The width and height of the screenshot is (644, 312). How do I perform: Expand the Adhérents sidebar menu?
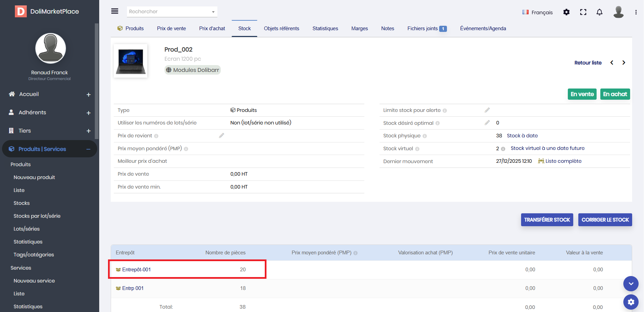[x=88, y=113]
